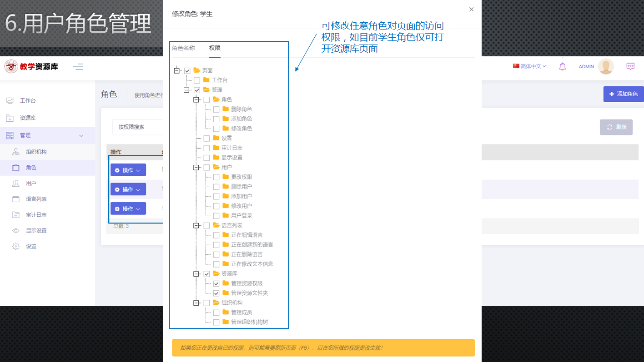Viewport: 644px width, 362px height.
Task: Open the notification bell icon
Action: coord(563,66)
